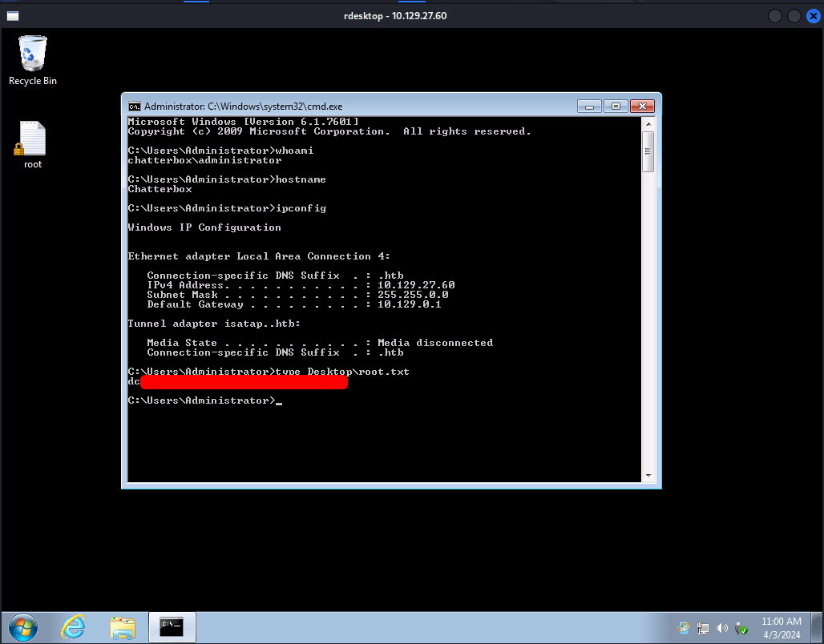
Task: Click the scrollbar down arrow in cmd
Action: pyautogui.click(x=648, y=476)
